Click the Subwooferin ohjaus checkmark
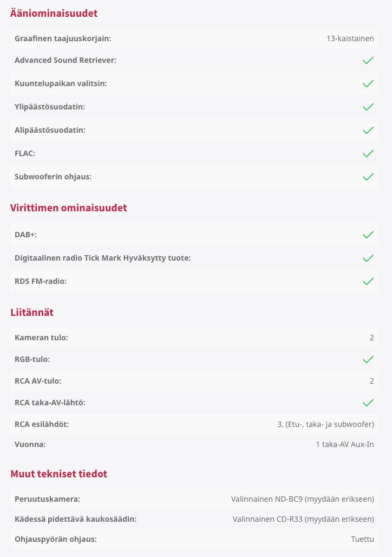This screenshot has height=557, width=392. point(368,177)
